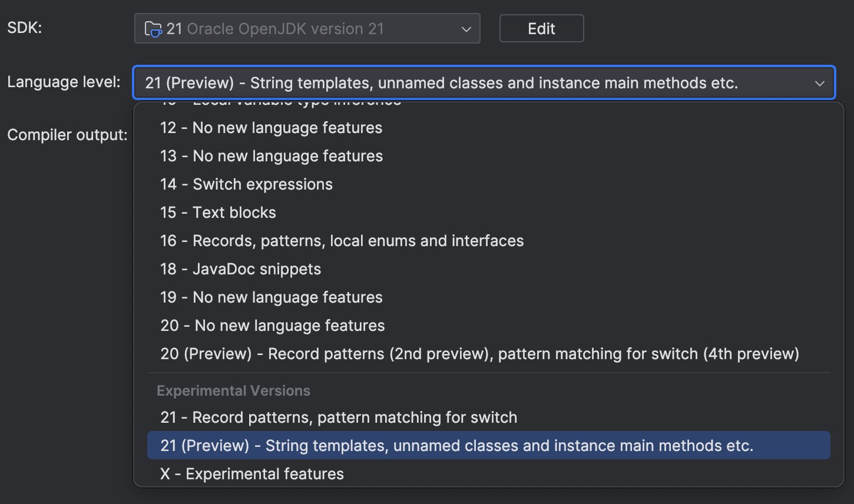Click the JDK folder icon in SDK field

(153, 29)
